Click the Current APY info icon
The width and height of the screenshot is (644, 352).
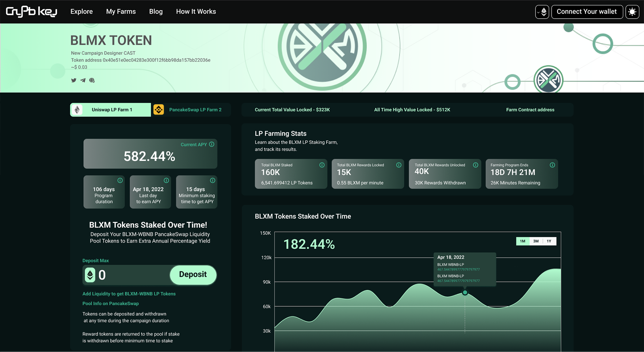pos(212,144)
